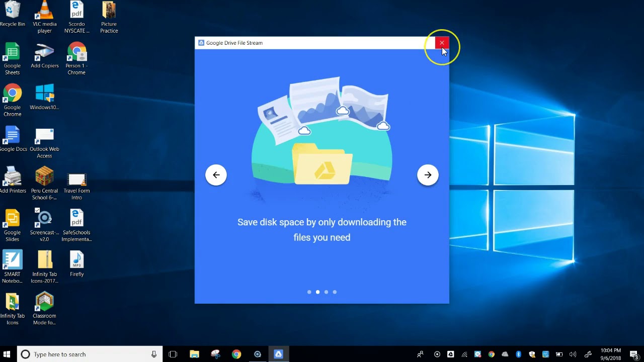Open OneDrive cloud tray icon
The width and height of the screenshot is (644, 362).
point(505,354)
